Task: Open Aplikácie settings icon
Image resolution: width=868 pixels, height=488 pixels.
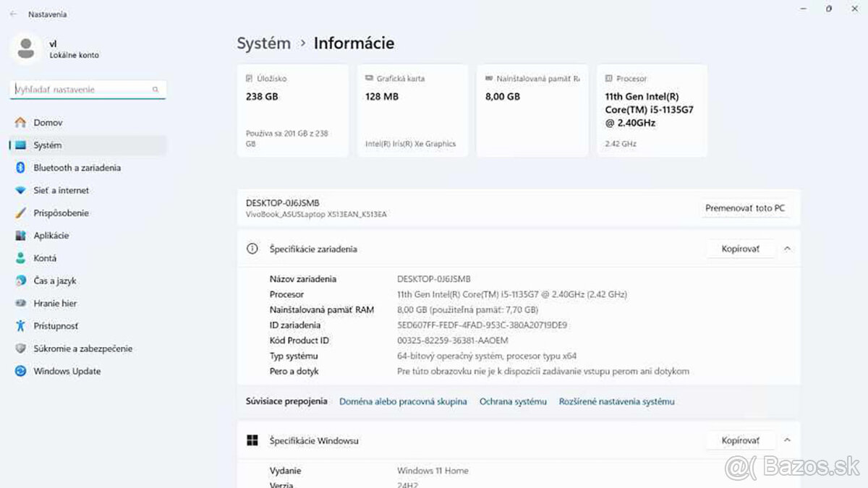Action: tap(22, 235)
